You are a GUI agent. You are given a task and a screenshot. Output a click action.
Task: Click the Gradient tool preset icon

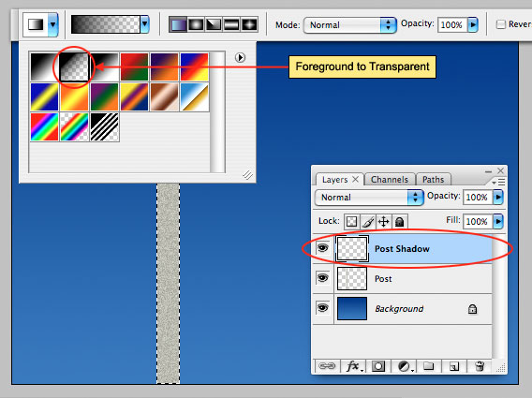click(36, 24)
